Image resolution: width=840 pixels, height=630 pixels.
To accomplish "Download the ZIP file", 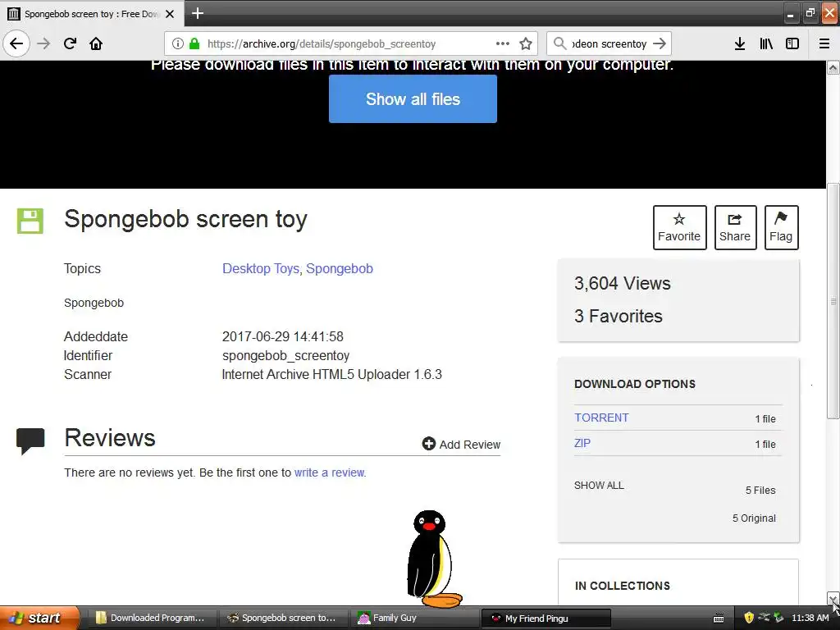I will (582, 443).
